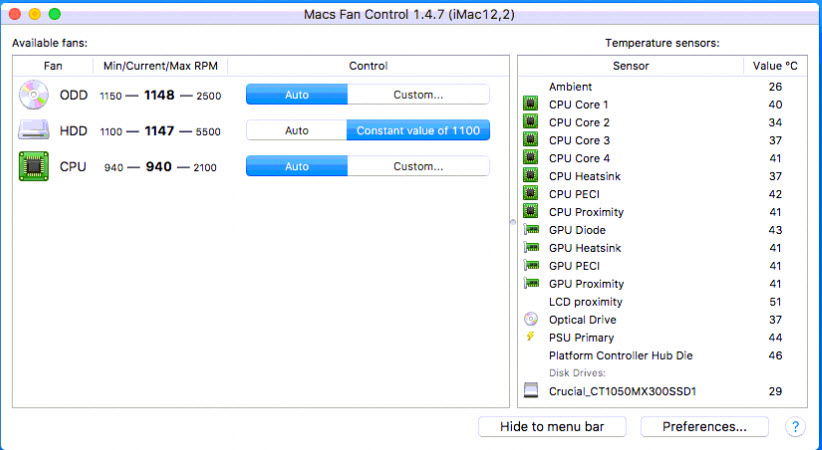Click the GPU Heatsink card icon
The height and width of the screenshot is (450, 822).
[531, 247]
